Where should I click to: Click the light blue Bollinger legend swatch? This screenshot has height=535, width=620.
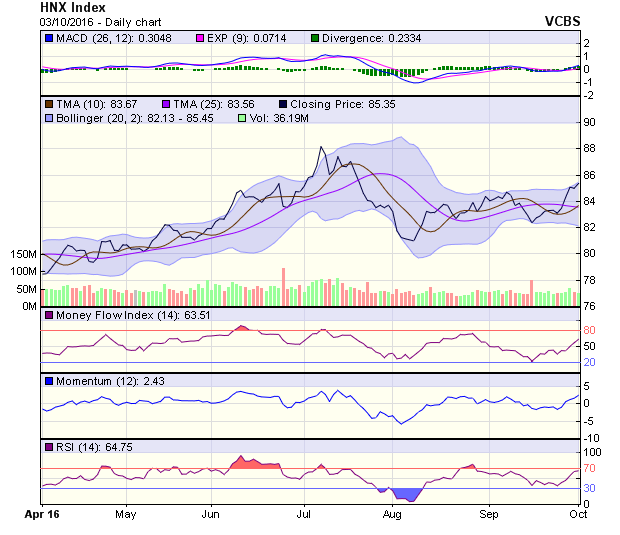(49, 118)
